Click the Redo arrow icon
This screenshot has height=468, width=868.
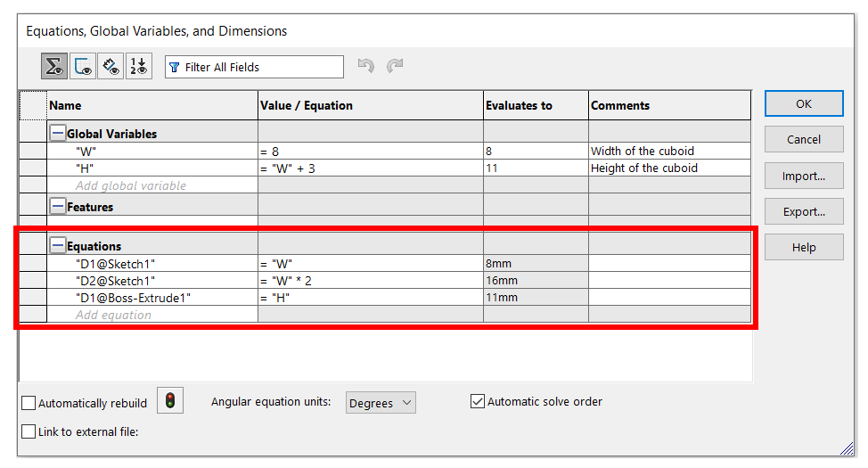(x=395, y=66)
